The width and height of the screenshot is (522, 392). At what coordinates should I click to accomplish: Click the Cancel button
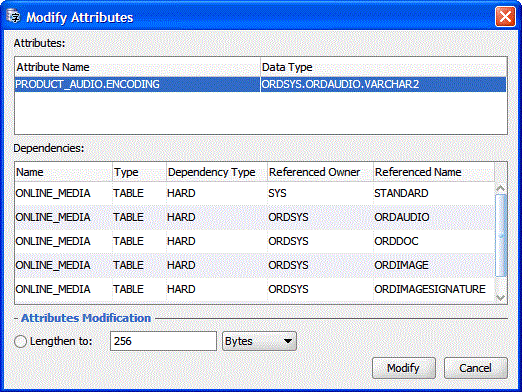[x=476, y=368]
